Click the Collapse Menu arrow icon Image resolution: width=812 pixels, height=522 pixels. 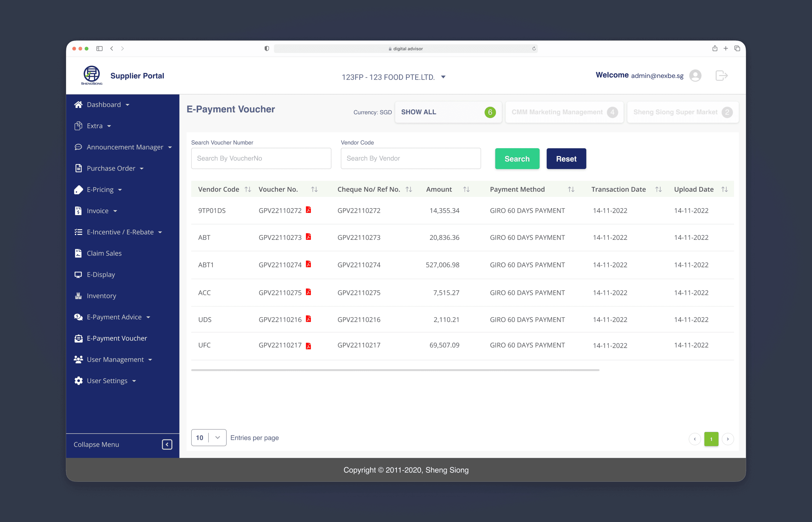167,444
